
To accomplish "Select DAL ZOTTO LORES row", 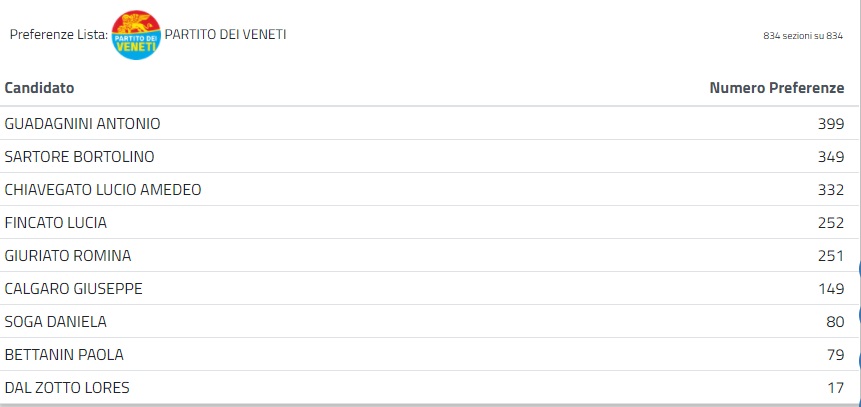I will coord(67,388).
